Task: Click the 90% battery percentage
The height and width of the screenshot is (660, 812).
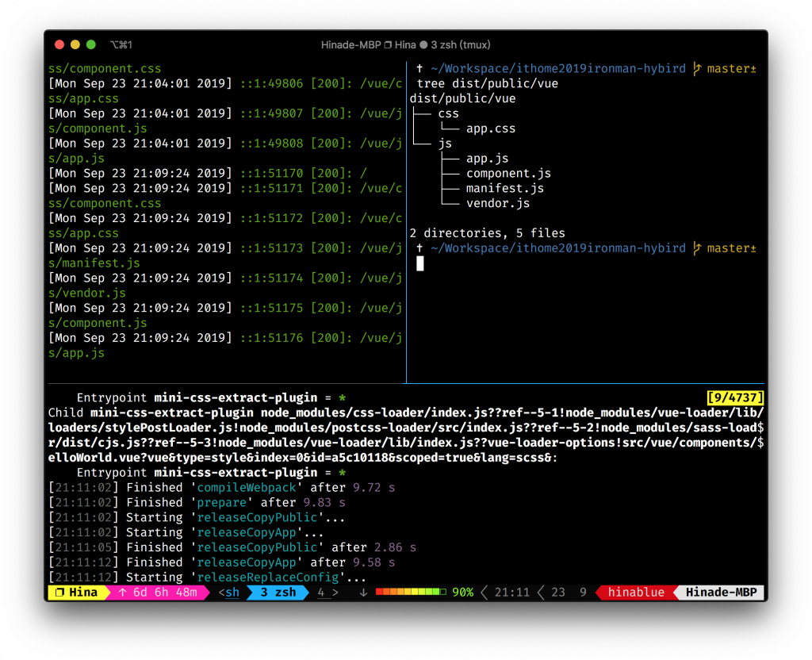Action: tap(462, 592)
